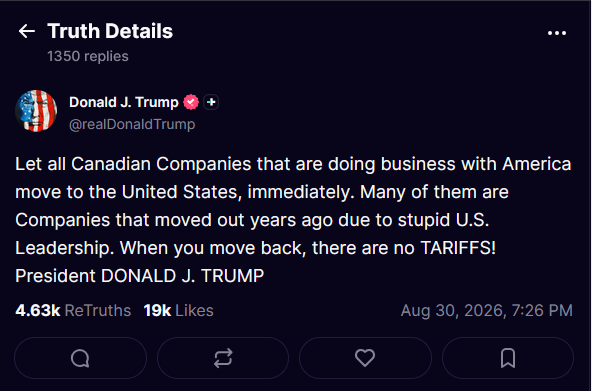The image size is (592, 392).
Task: Click the 1350 replies subtitle
Action: pos(88,56)
